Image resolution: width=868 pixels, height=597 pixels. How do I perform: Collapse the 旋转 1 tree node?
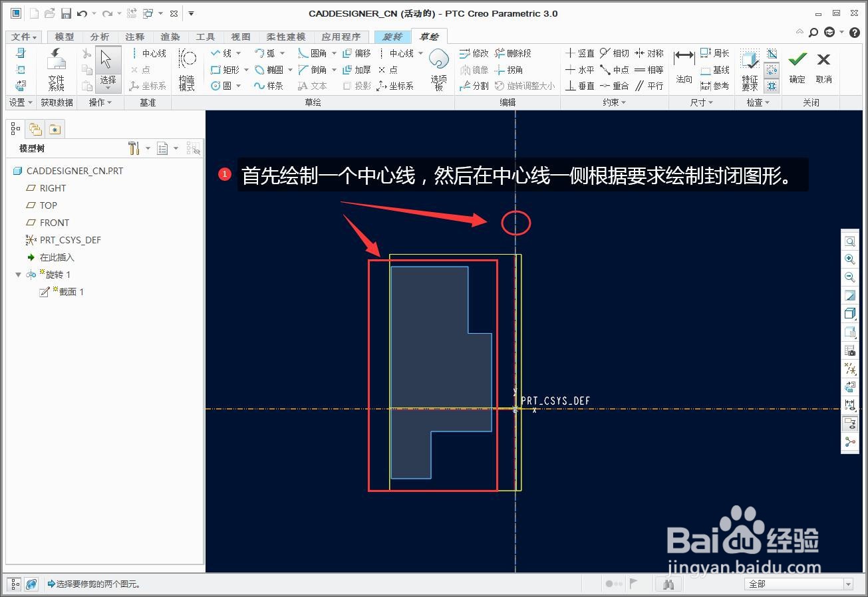(18, 275)
